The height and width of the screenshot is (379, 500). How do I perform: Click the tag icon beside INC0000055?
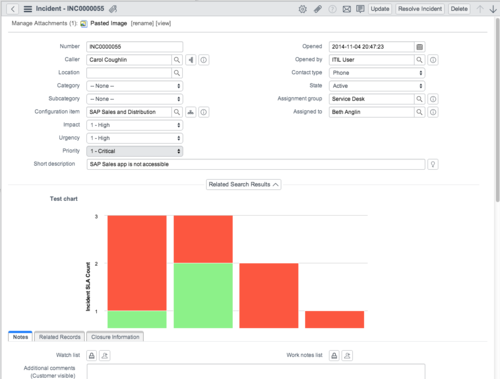point(113,9)
